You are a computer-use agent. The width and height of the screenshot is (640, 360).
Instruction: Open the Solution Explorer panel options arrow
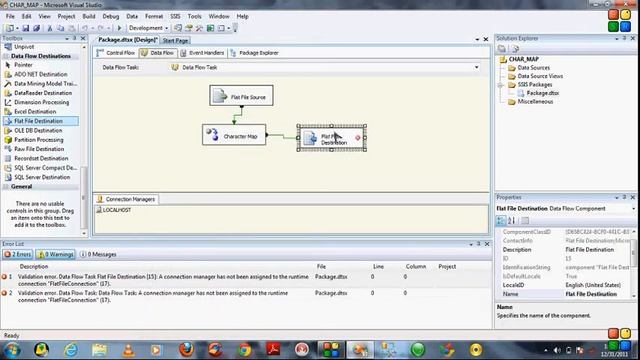(x=617, y=38)
